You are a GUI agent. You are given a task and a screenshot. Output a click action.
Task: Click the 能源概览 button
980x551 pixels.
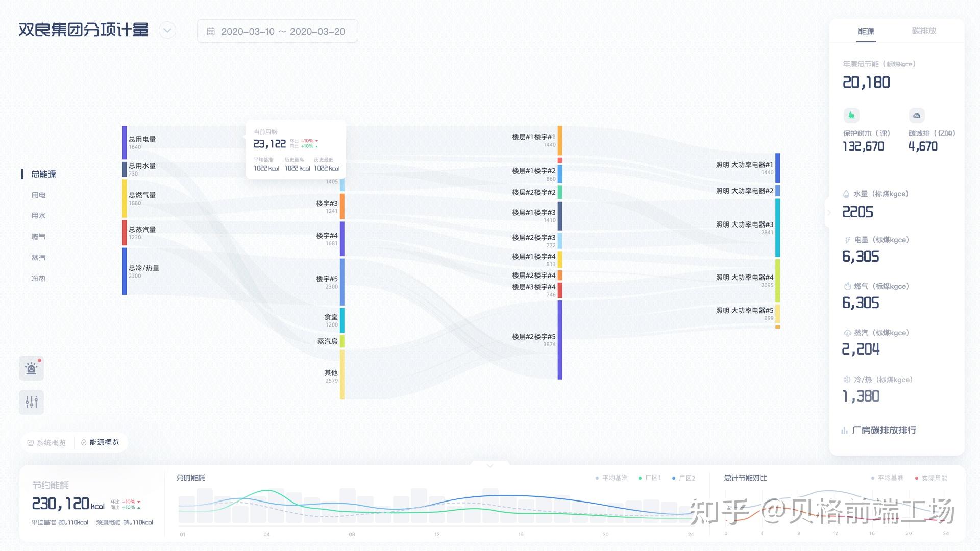100,442
